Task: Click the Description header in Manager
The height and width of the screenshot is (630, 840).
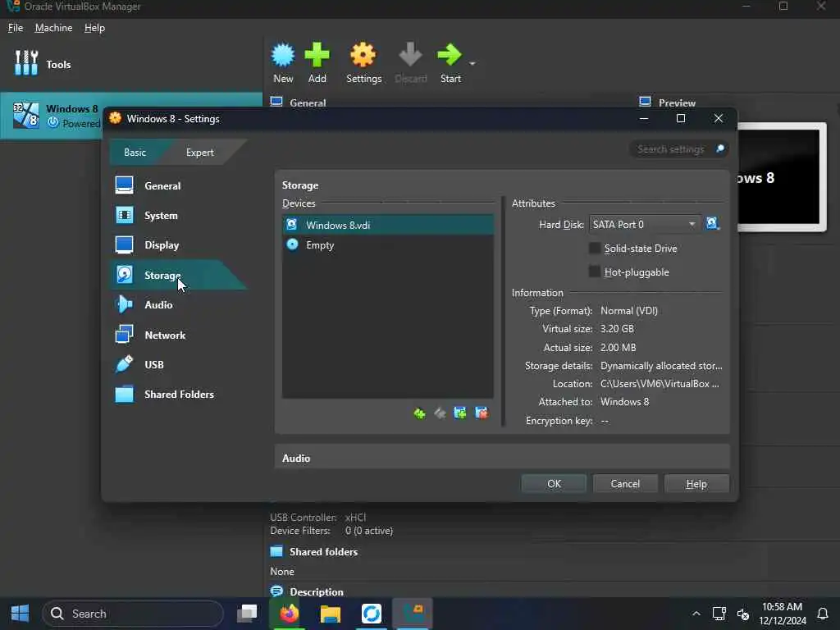Action: (317, 592)
